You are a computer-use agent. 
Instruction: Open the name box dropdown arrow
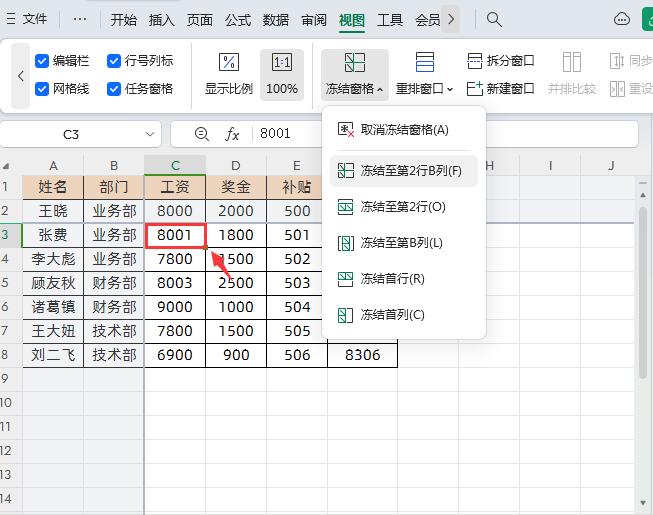coord(150,134)
